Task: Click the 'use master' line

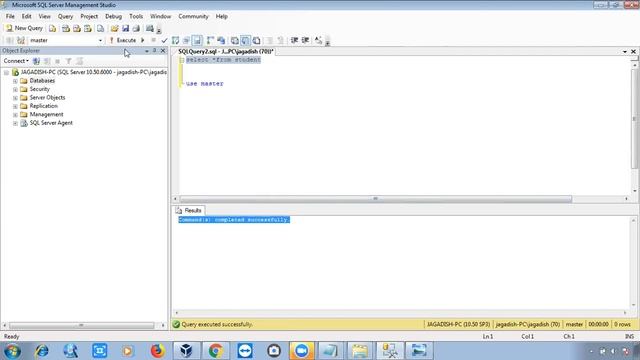Action: click(x=204, y=84)
